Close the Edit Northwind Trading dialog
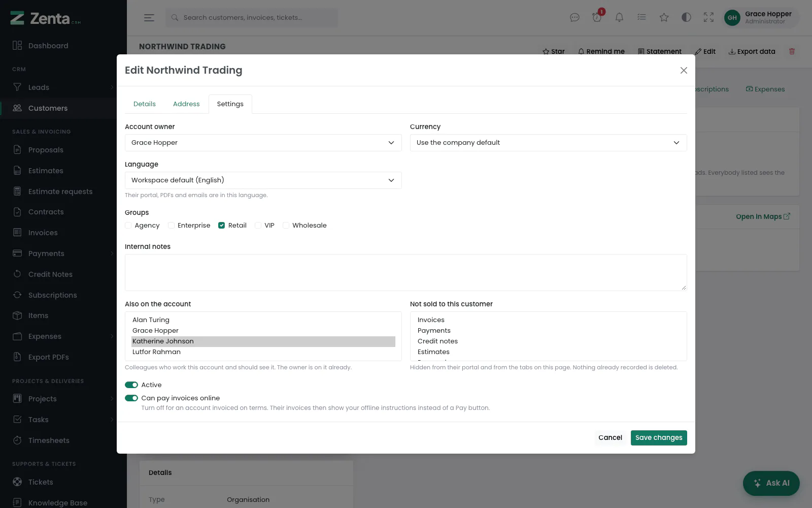The image size is (812, 508). point(684,71)
